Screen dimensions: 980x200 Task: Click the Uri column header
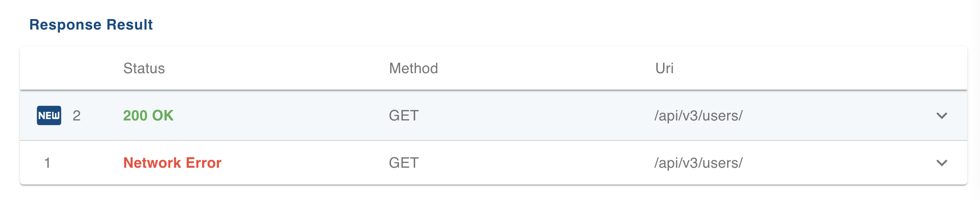click(x=664, y=68)
